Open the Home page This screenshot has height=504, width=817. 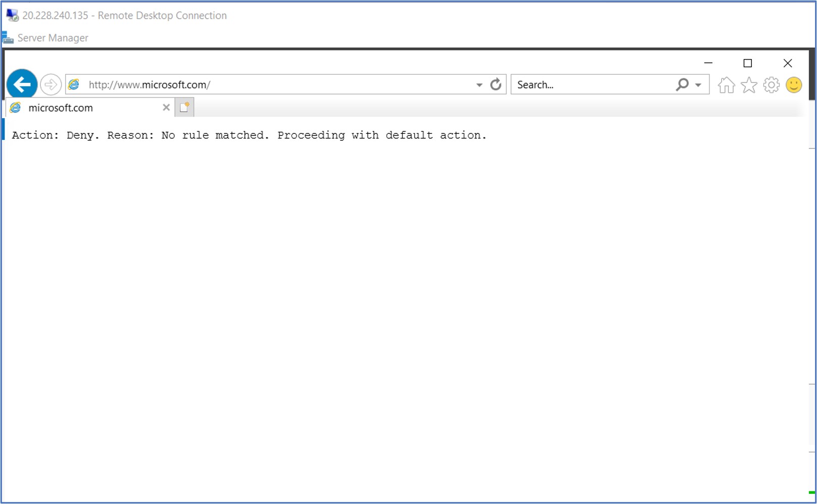click(726, 85)
